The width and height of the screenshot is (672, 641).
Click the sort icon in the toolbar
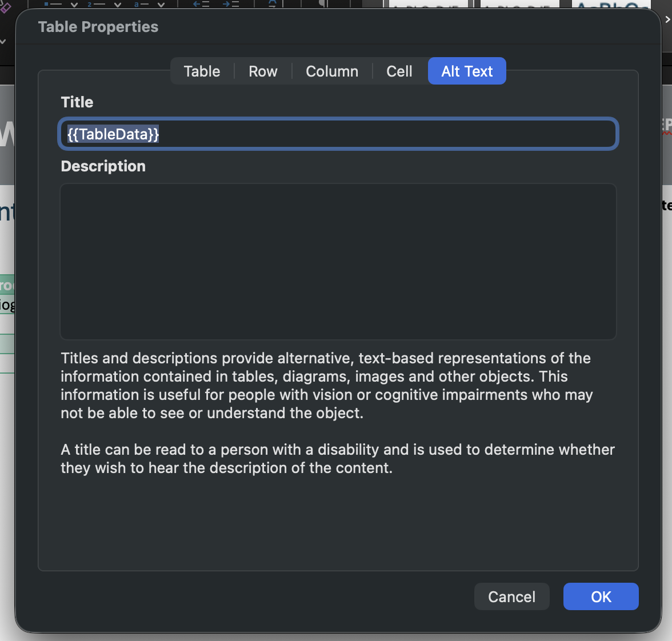click(273, 4)
